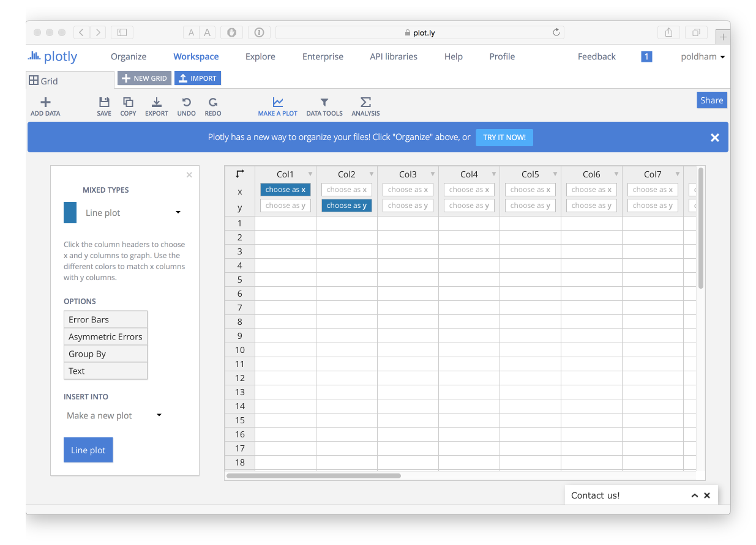This screenshot has height=545, width=756.
Task: Go forward in Safari
Action: pyautogui.click(x=97, y=32)
